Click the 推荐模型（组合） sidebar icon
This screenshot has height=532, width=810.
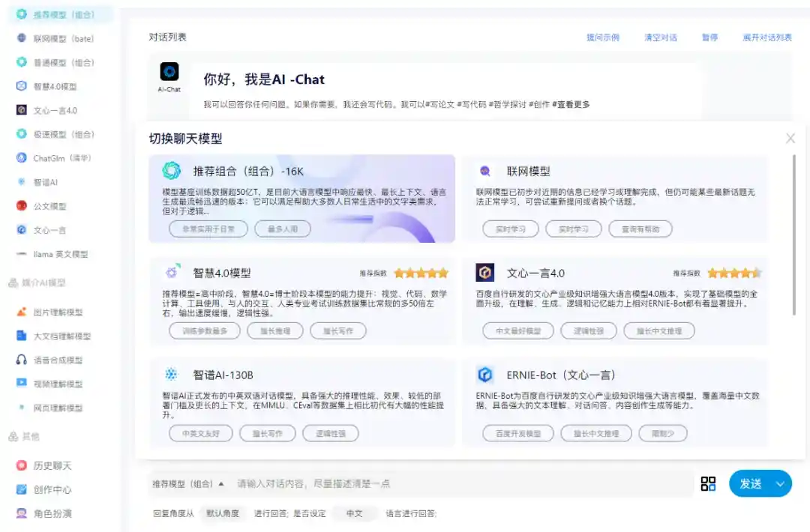click(x=21, y=14)
